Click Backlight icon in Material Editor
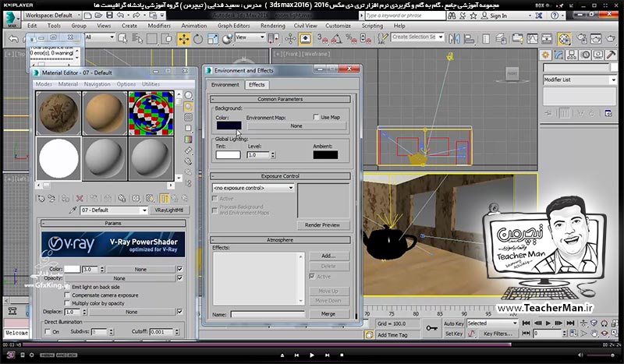 click(x=188, y=106)
